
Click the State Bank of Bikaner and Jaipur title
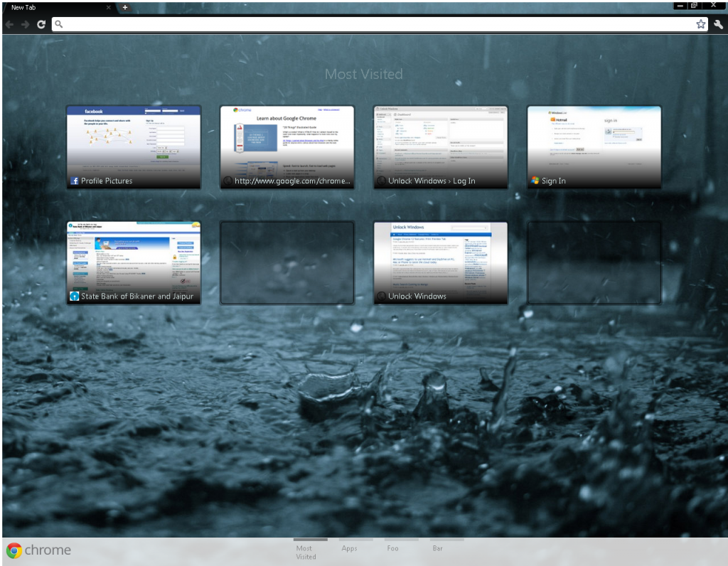[x=137, y=297]
